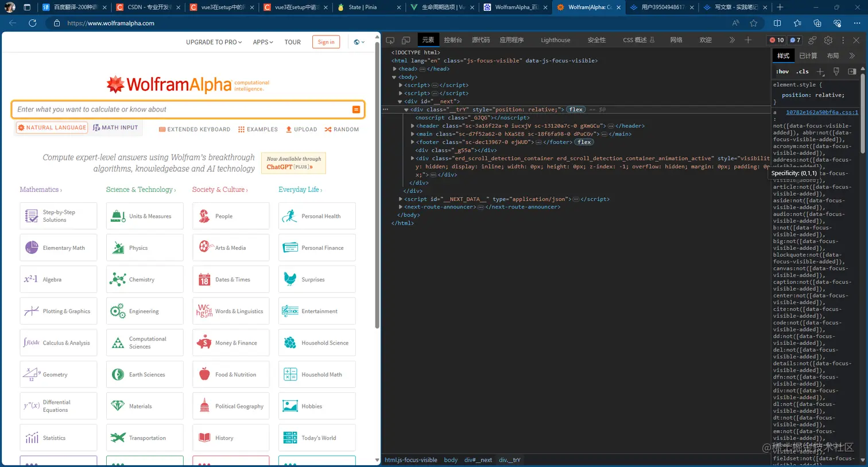Image resolution: width=868 pixels, height=467 pixels.
Task: Switch to DevTools Lighthouse tab
Action: (555, 40)
